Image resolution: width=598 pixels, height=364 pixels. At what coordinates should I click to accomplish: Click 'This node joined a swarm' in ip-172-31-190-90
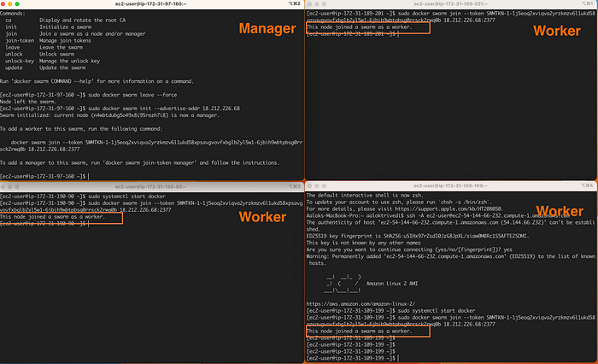tap(52, 217)
